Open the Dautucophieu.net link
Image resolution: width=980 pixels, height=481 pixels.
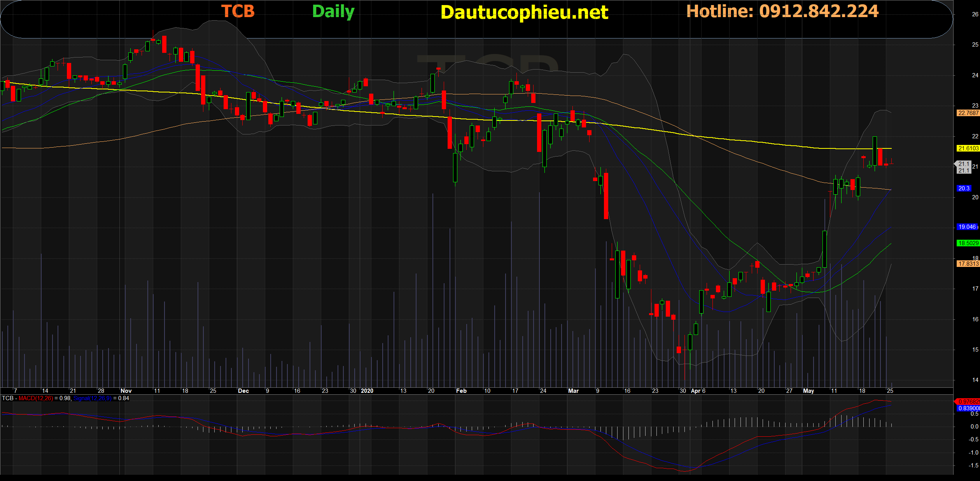524,12
